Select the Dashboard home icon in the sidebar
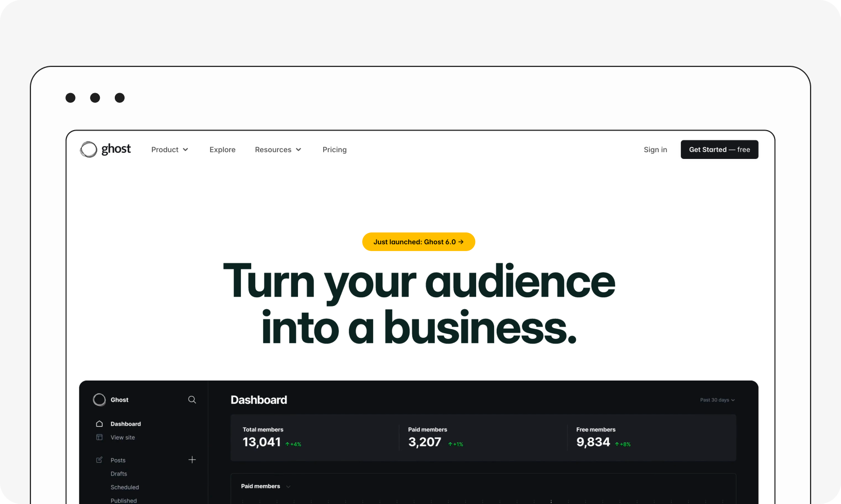The height and width of the screenshot is (504, 841). (99, 424)
